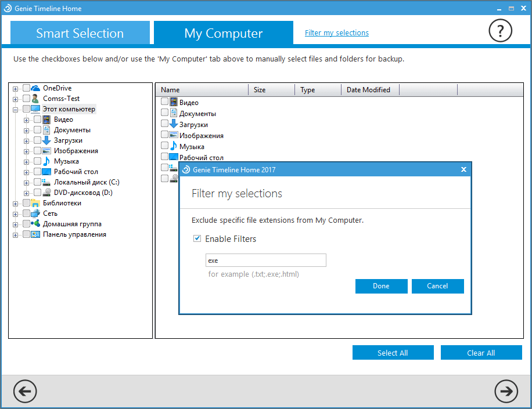Check the Музыка checkbox in file list
Screen dimensions: 532x409
tap(164, 146)
